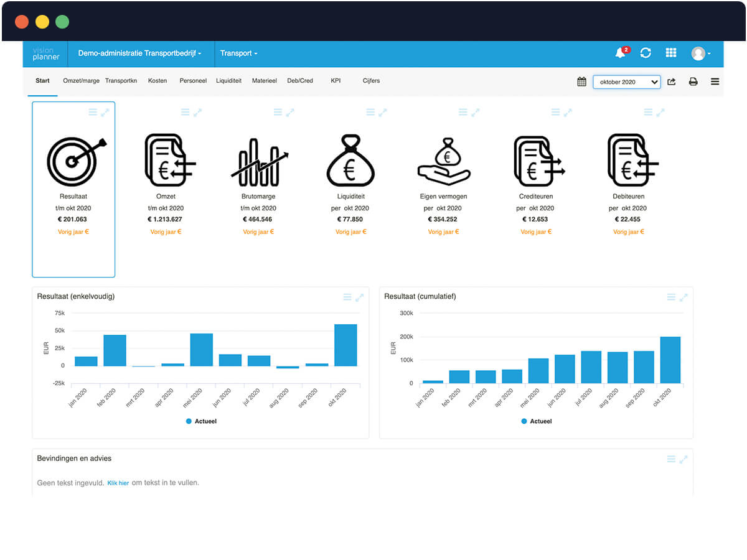This screenshot has height=560, width=747.
Task: Click the feb 2020 bar in enkelvoudig chart
Action: (115, 350)
